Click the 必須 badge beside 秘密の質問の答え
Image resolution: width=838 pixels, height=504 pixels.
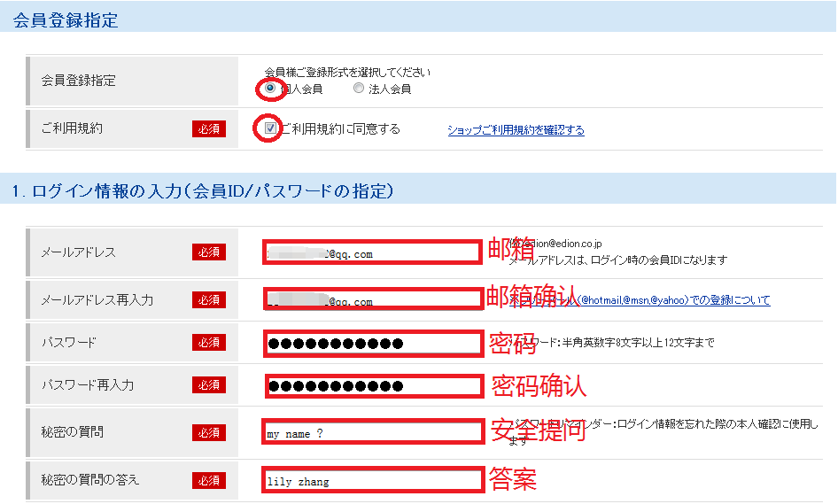pos(209,480)
